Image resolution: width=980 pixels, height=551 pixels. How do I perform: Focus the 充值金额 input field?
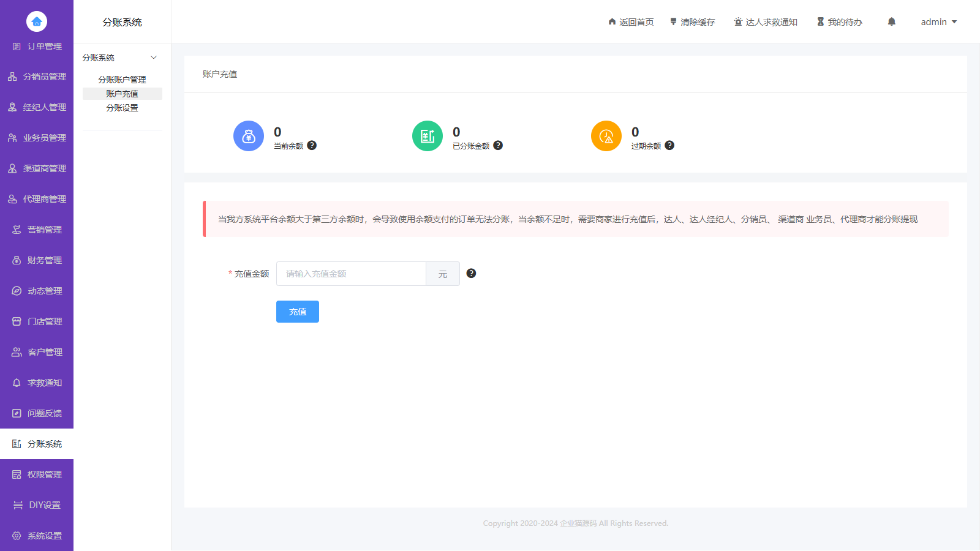tap(351, 274)
